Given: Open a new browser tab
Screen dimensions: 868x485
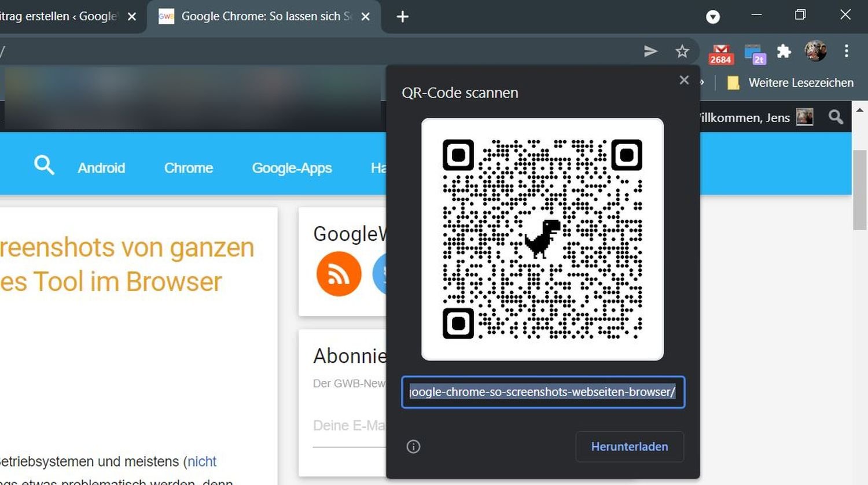Looking at the screenshot, I should pos(402,17).
